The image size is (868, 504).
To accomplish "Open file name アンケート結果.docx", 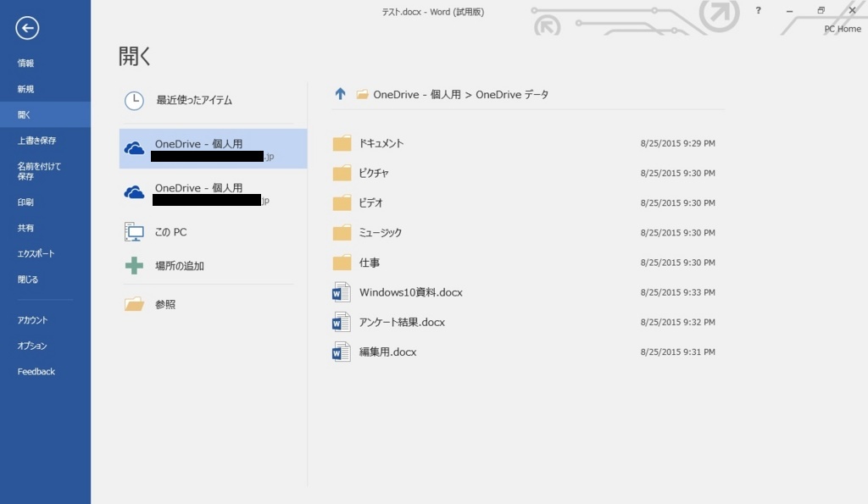I will point(402,323).
